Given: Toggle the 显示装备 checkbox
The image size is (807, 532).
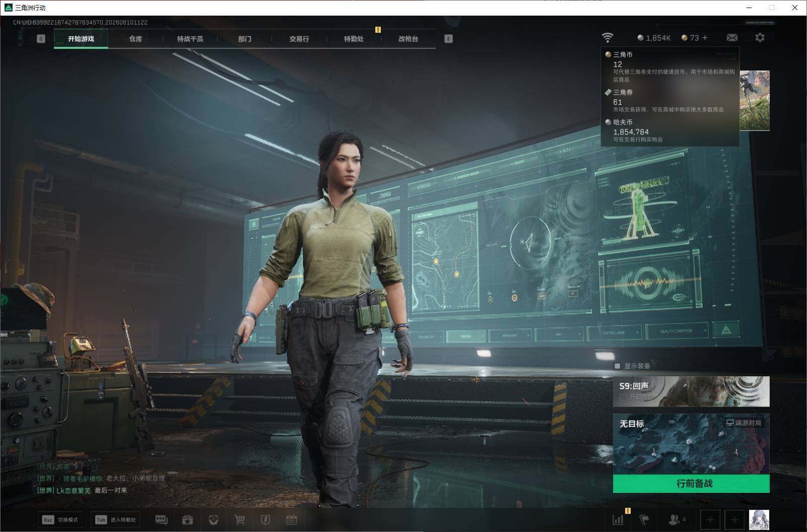Looking at the screenshot, I should (x=617, y=366).
